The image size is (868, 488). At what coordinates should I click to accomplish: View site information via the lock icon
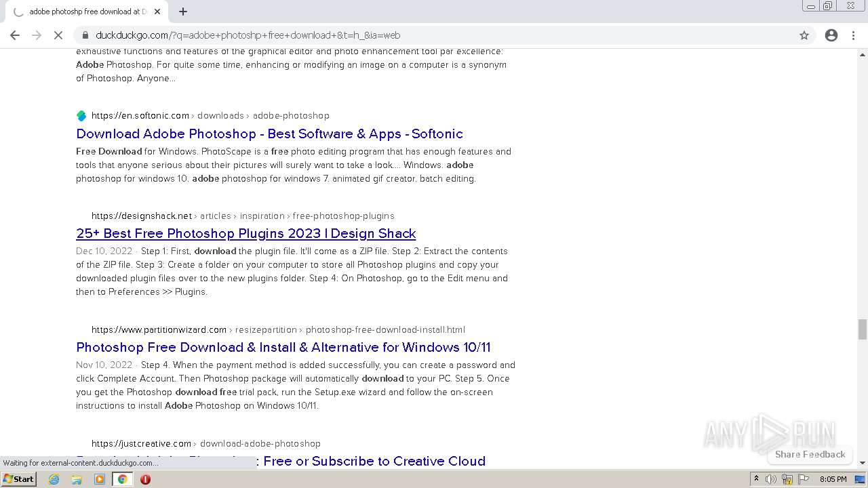click(85, 35)
